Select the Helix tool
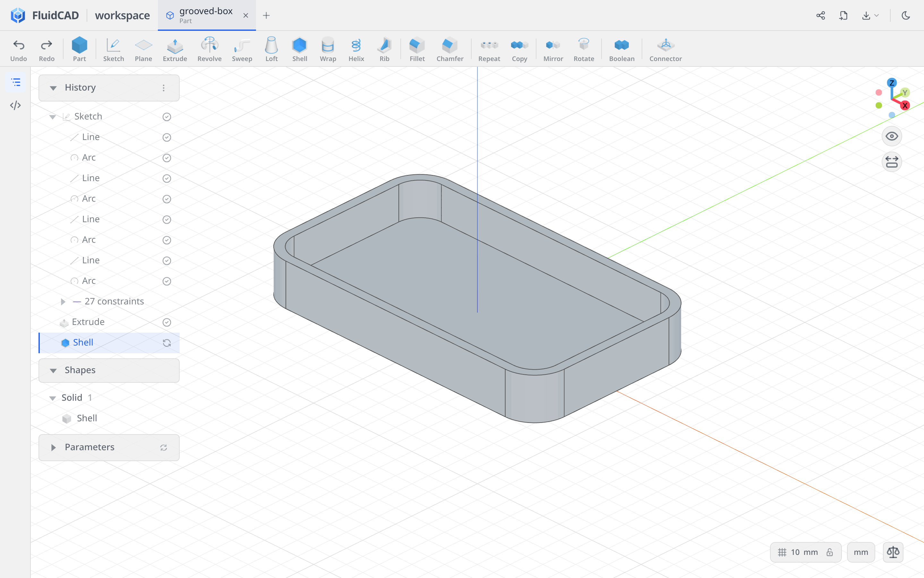Screen dimensions: 924x578 pos(356,49)
